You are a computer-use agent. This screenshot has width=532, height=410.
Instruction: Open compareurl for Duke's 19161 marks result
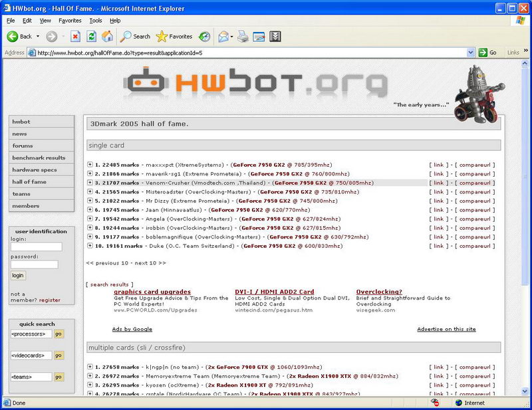pyautogui.click(x=475, y=246)
